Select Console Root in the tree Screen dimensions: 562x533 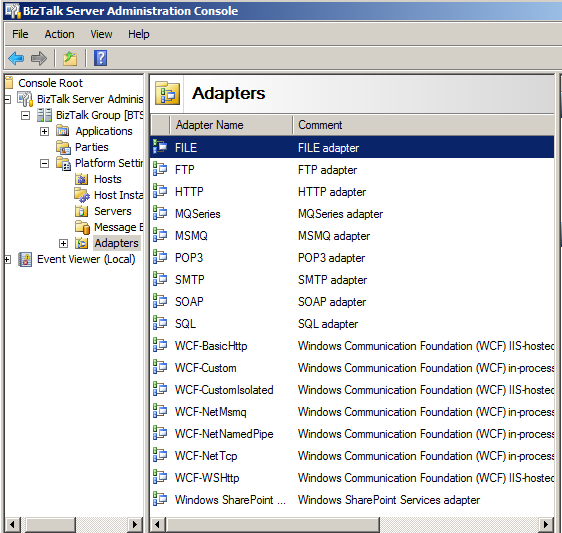(x=51, y=83)
